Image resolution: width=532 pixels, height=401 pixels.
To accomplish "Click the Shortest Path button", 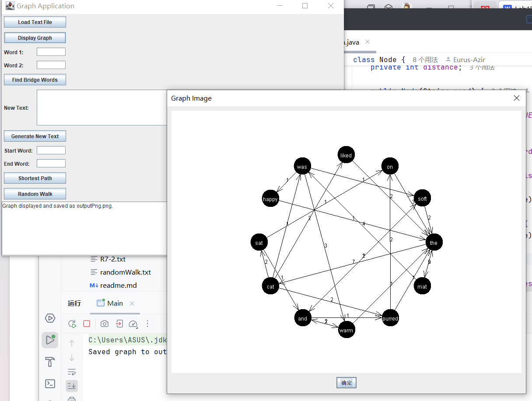I will (35, 178).
